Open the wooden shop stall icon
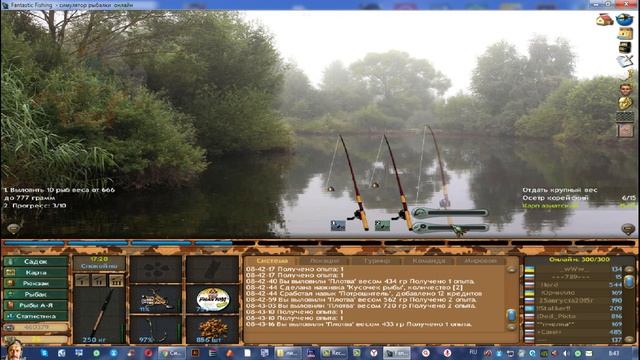Viewport: 640px width, 360px height. pos(625,34)
